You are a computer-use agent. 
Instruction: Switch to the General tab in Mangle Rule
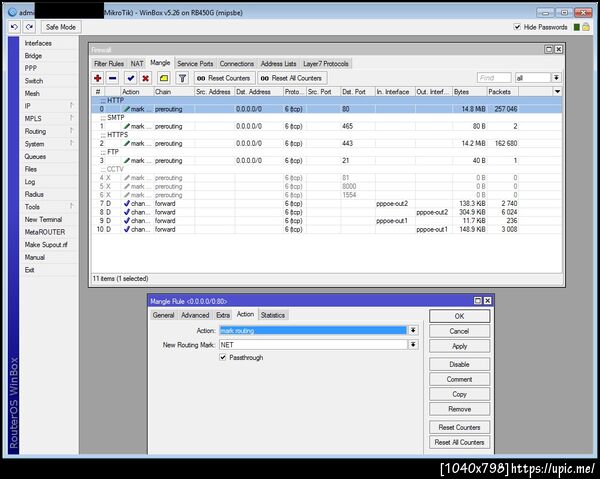click(163, 315)
